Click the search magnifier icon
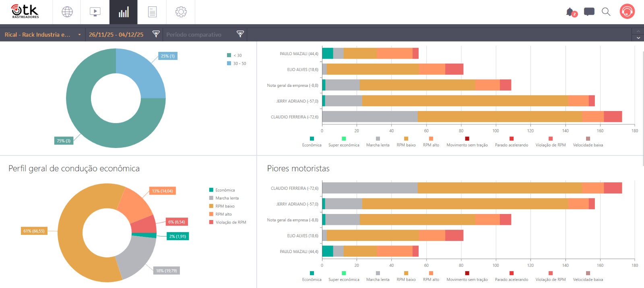This screenshot has width=644, height=288. 606,12
